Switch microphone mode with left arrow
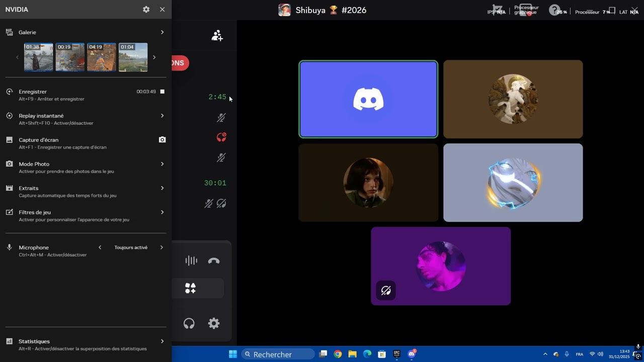644x362 pixels. pos(100,247)
